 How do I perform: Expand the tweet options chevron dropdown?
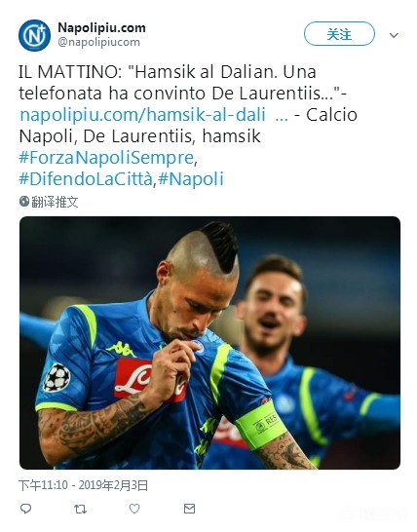click(394, 35)
